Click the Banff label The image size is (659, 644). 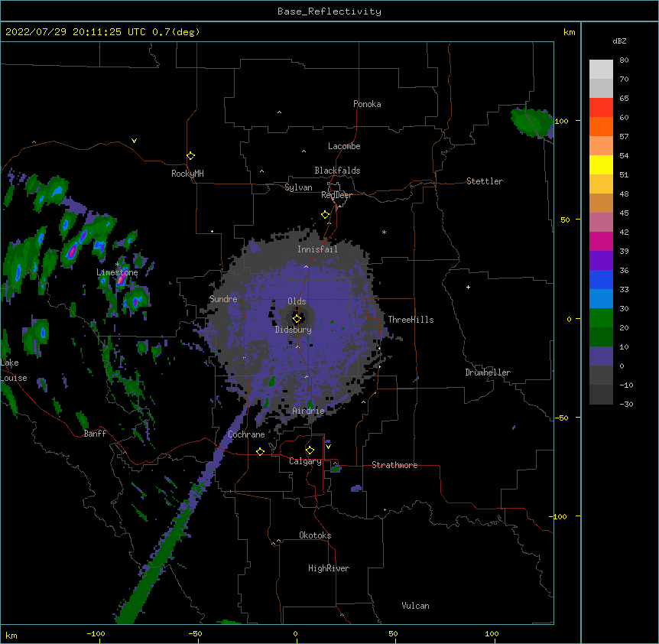(95, 434)
